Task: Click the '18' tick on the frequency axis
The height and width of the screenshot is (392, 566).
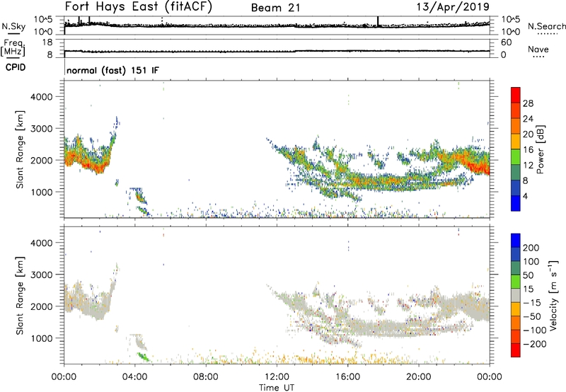Action: (47, 42)
